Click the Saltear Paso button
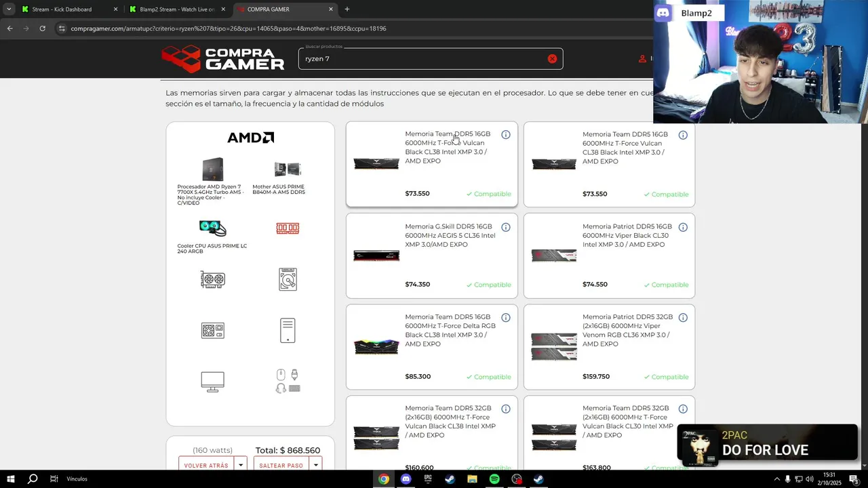The image size is (868, 488). point(281,466)
